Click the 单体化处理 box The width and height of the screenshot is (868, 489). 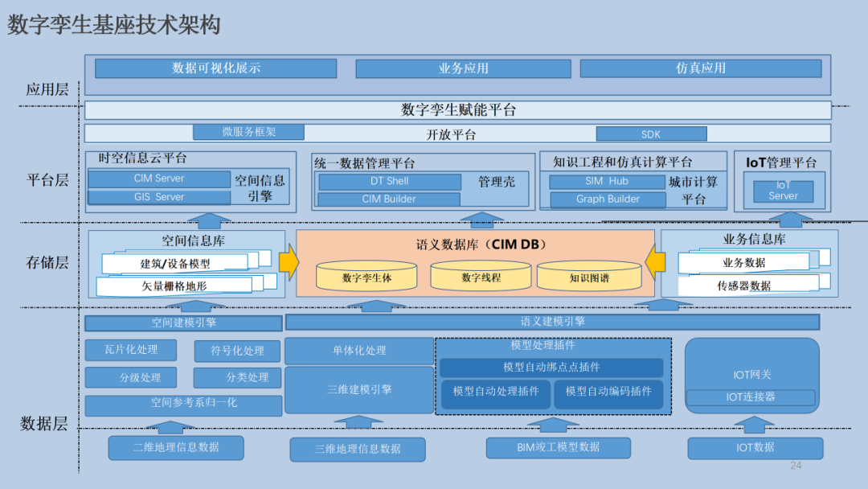coord(359,351)
